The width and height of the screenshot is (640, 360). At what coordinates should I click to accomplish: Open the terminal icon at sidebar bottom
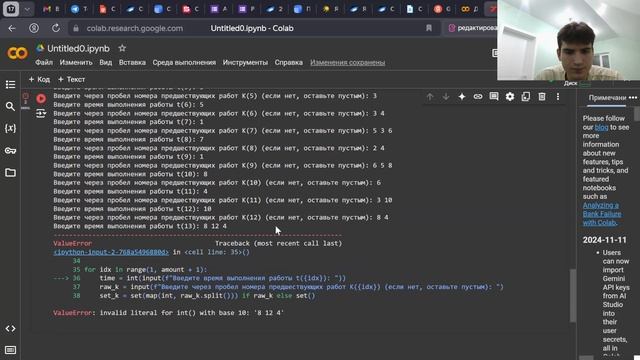pos(10,350)
